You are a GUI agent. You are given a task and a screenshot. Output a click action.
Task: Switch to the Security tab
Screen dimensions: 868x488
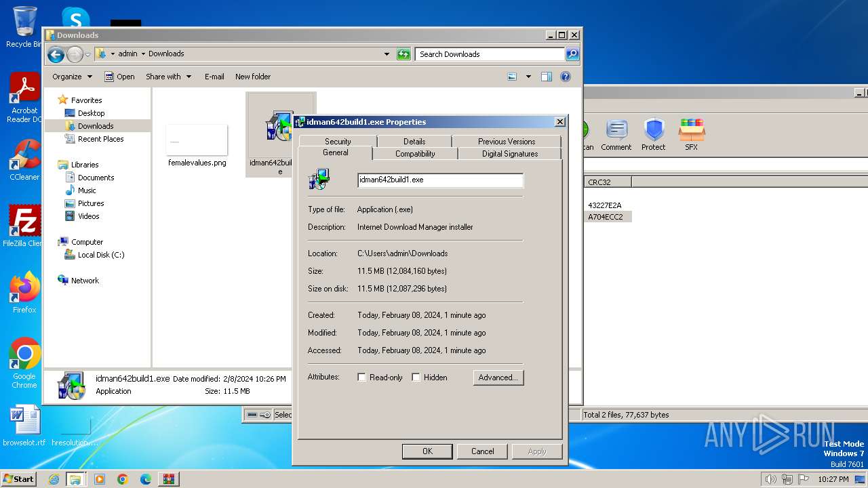click(338, 142)
